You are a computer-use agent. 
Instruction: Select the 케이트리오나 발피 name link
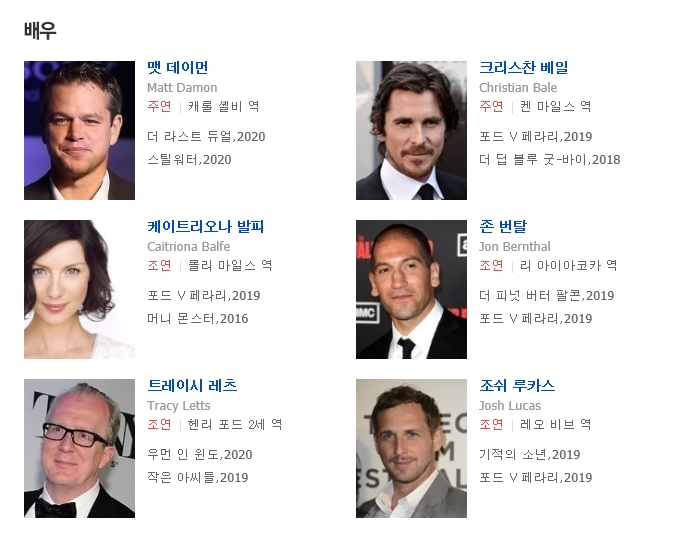(205, 226)
